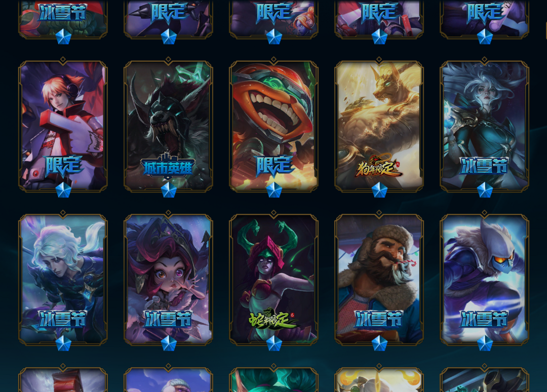This screenshot has width=547, height=392.
Task: Open the silver-haired woman 冰雪节 skin card
Action: (x=484, y=126)
